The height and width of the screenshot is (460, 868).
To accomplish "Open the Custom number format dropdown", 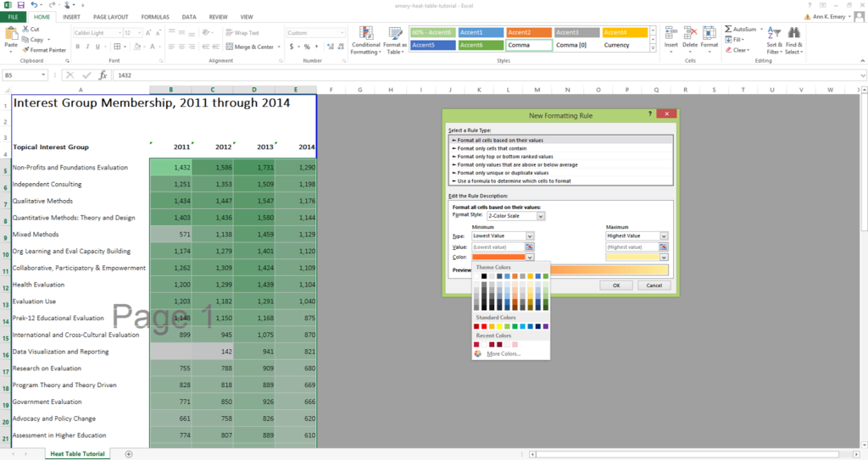I will click(x=342, y=33).
